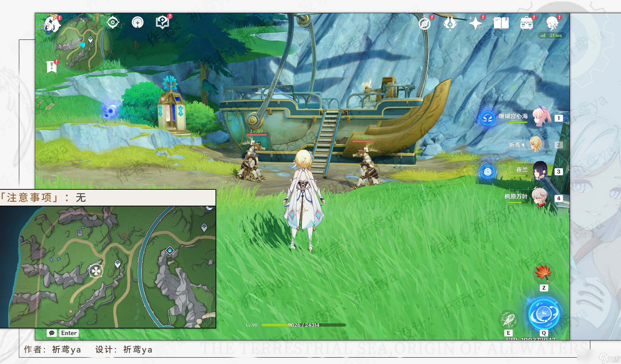Viewport: 621px width, 364px height.
Task: Click waypoint pin on the minimap
Action: coord(90,39)
